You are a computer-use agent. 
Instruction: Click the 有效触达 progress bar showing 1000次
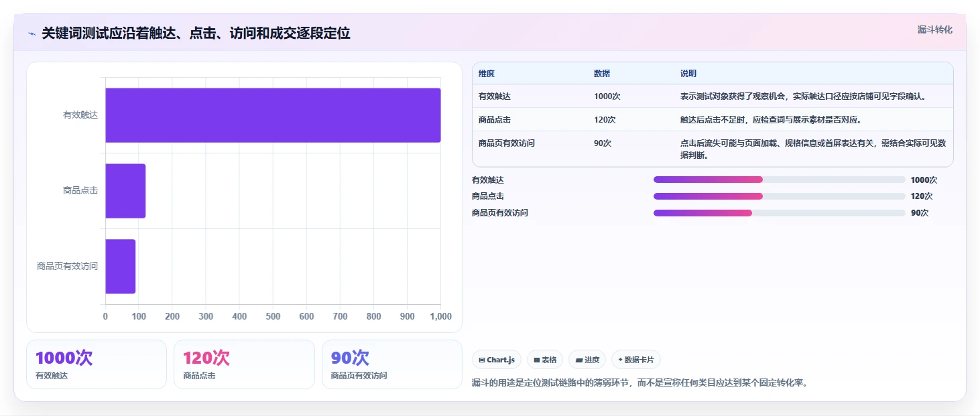tap(779, 180)
